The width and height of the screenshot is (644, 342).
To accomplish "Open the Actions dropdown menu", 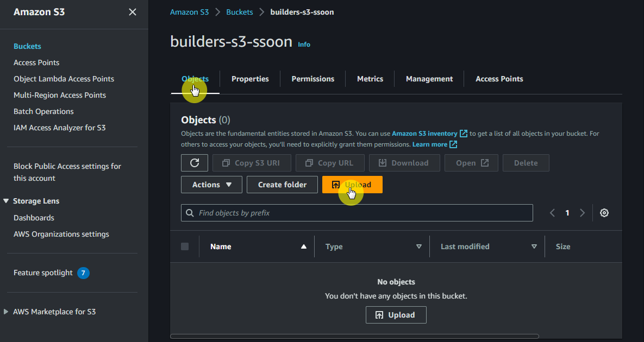I will pos(211,185).
